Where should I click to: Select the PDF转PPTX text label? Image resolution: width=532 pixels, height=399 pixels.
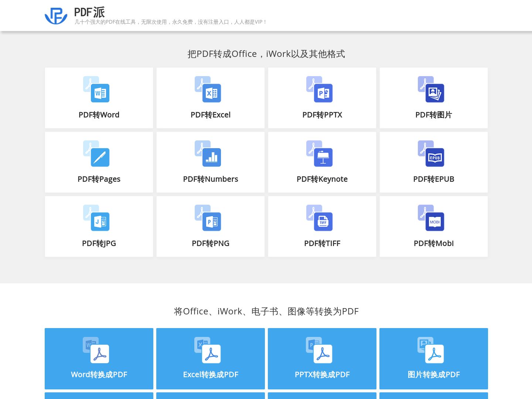click(x=322, y=115)
